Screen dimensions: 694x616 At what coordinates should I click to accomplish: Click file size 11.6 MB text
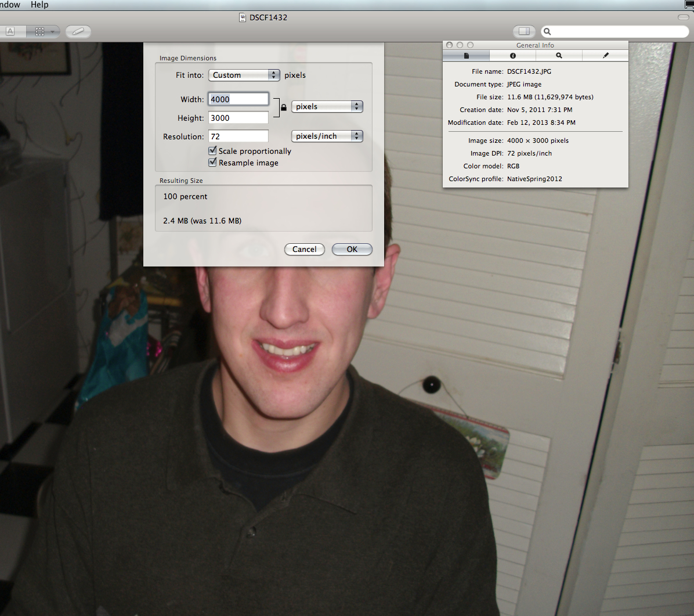[550, 97]
